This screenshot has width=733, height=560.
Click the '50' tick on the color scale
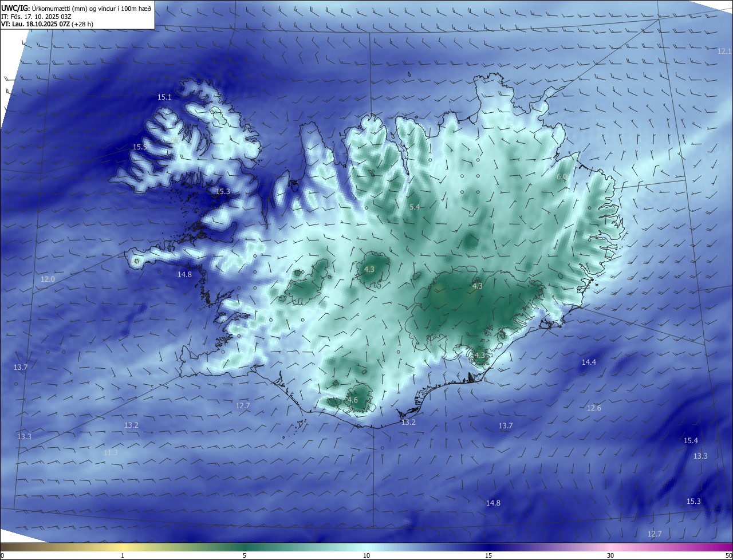point(728,555)
